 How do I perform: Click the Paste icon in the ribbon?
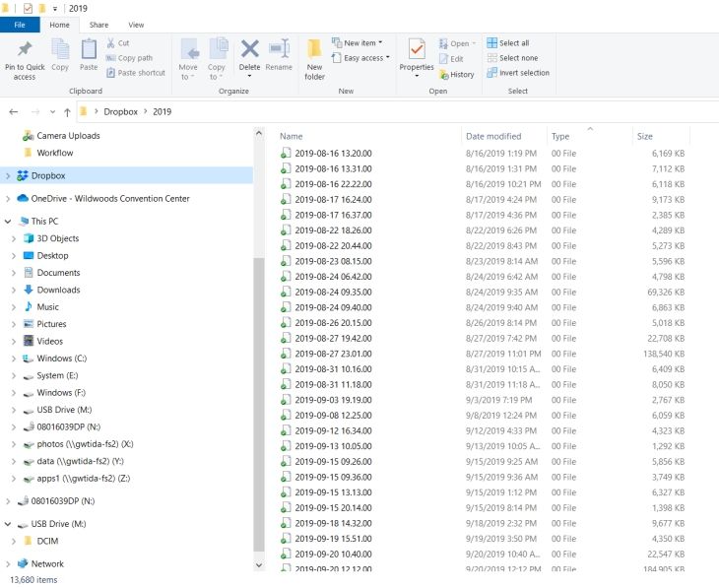(x=89, y=50)
